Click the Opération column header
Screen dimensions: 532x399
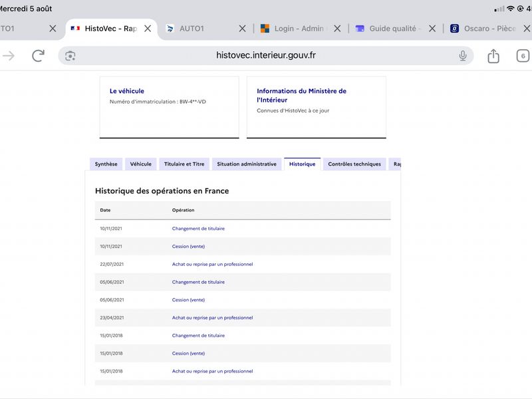coord(184,210)
